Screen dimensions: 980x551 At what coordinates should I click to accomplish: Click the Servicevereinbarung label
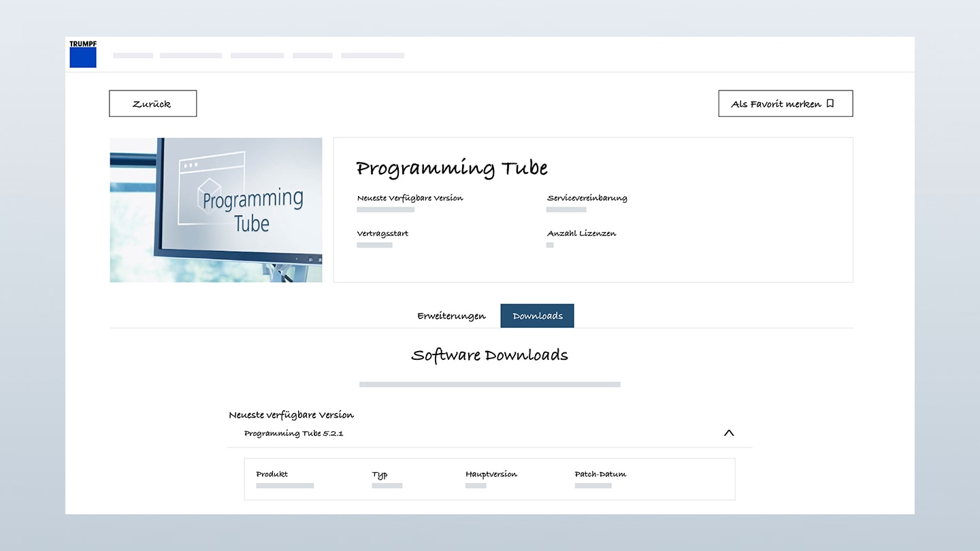pyautogui.click(x=587, y=198)
